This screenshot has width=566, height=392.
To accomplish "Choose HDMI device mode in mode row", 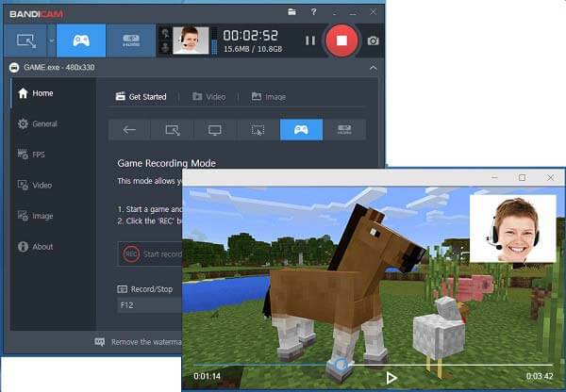I will (x=344, y=129).
